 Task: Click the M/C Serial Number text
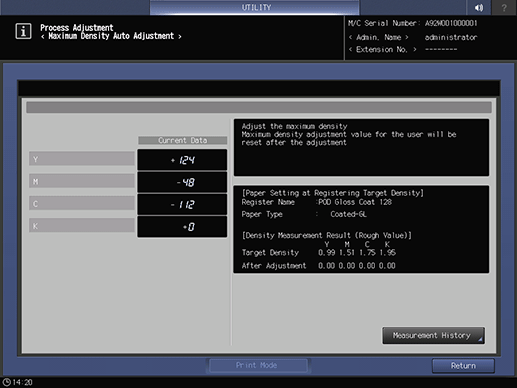(413, 23)
